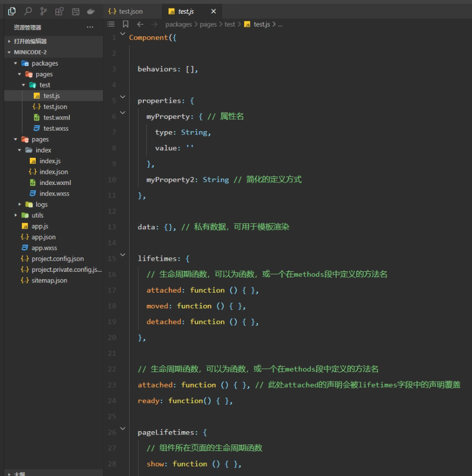Click the 'ready: function()' code line
Viewport: 472px width, 476px height.
tap(185, 401)
